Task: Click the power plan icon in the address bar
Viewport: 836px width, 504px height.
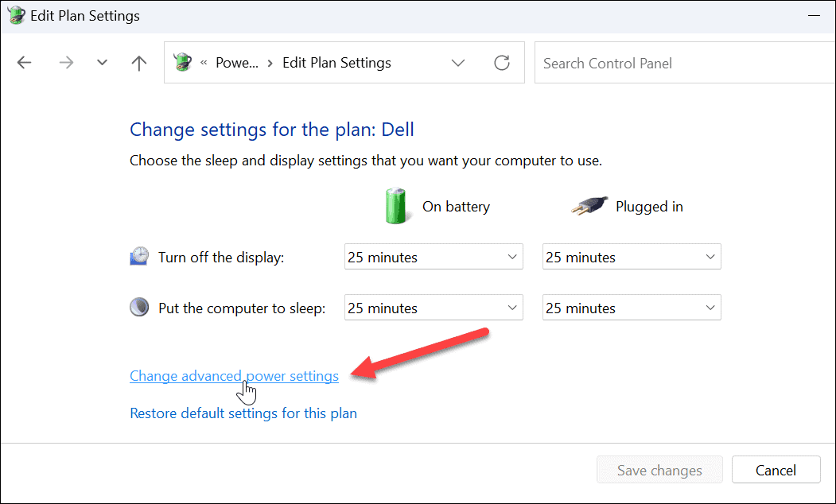Action: [182, 62]
